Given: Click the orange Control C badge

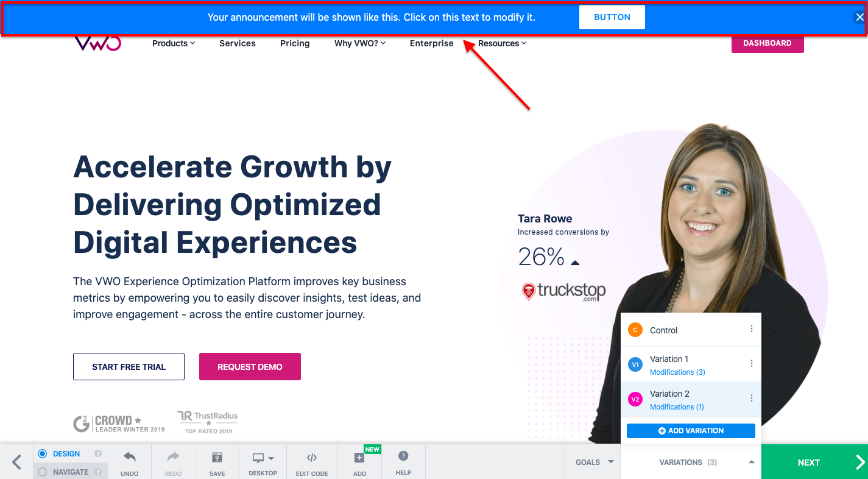Looking at the screenshot, I should 635,330.
